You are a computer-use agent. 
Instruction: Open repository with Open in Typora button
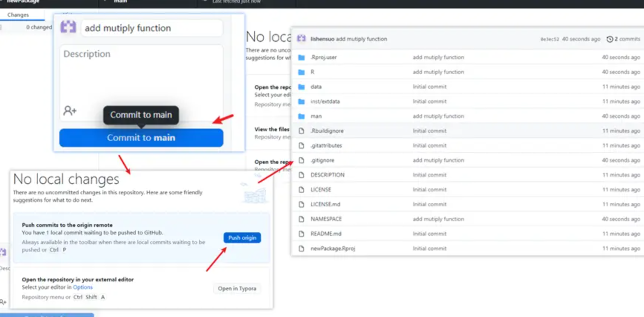pos(237,289)
